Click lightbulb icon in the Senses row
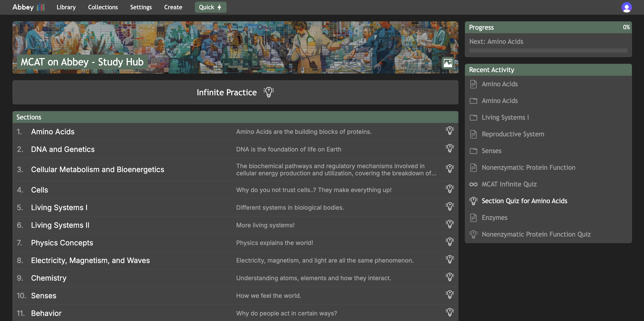Viewport: 644px width, 321px height. coord(449,295)
